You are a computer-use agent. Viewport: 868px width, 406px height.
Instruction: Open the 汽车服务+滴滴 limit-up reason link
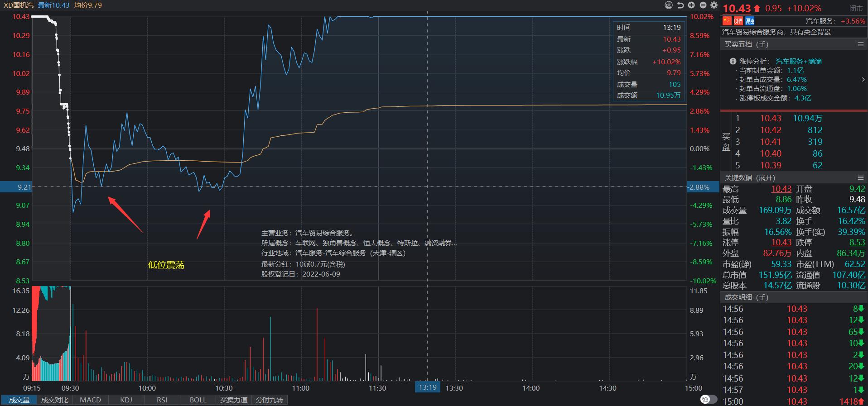[x=799, y=61]
